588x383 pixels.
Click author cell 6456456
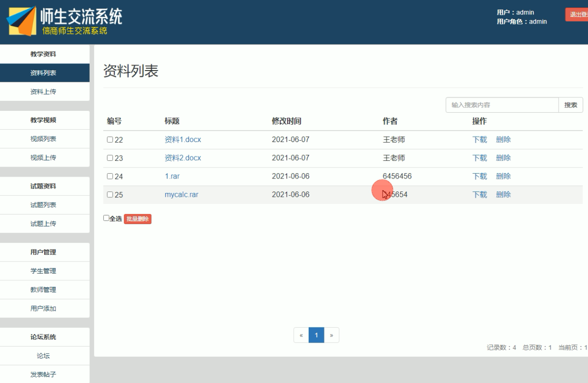pyautogui.click(x=397, y=176)
